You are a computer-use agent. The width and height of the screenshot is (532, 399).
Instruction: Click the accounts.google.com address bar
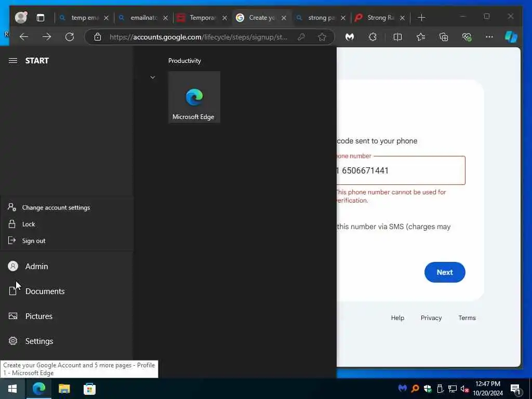[198, 37]
